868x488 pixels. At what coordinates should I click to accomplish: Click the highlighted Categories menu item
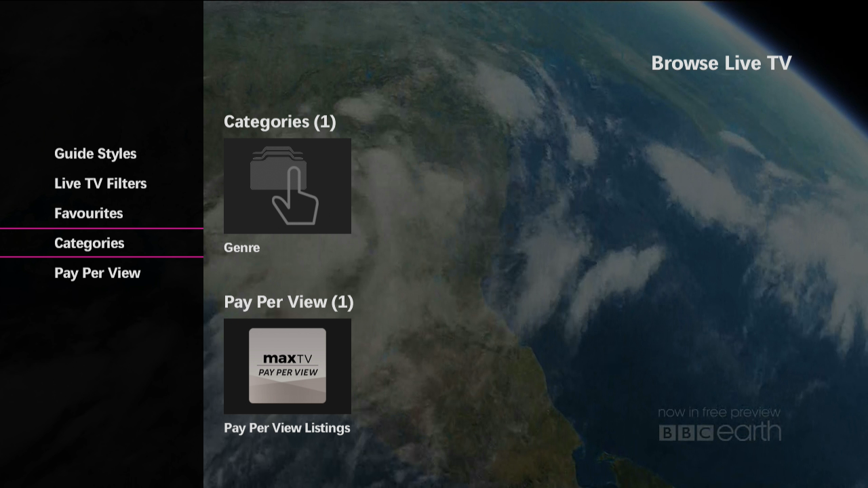[89, 243]
